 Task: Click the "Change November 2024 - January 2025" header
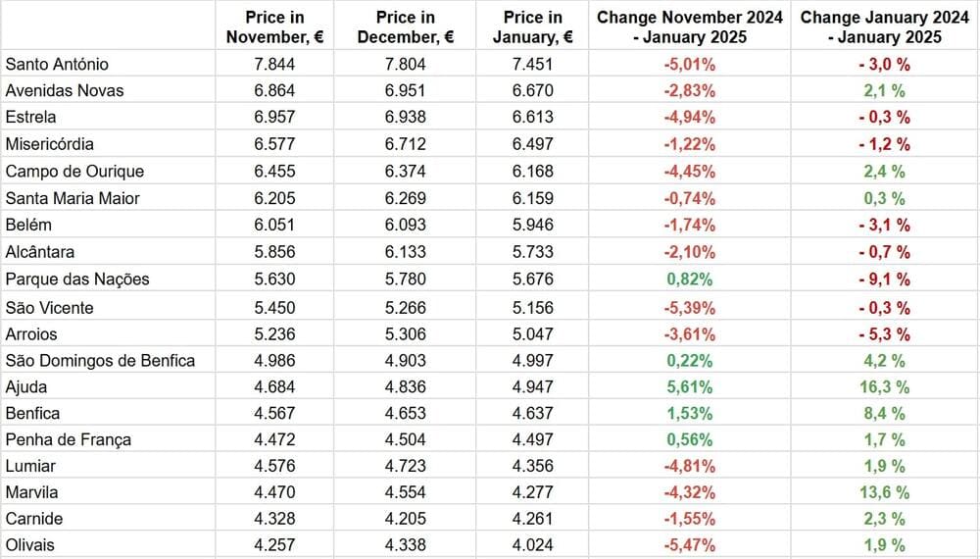[x=690, y=27]
